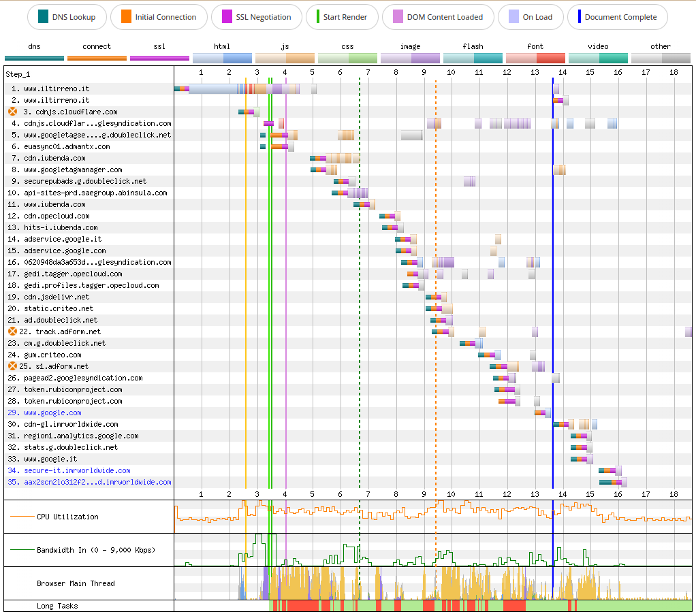Click the DOM Content Loaded legend pill
The height and width of the screenshot is (616, 696).
438,17
